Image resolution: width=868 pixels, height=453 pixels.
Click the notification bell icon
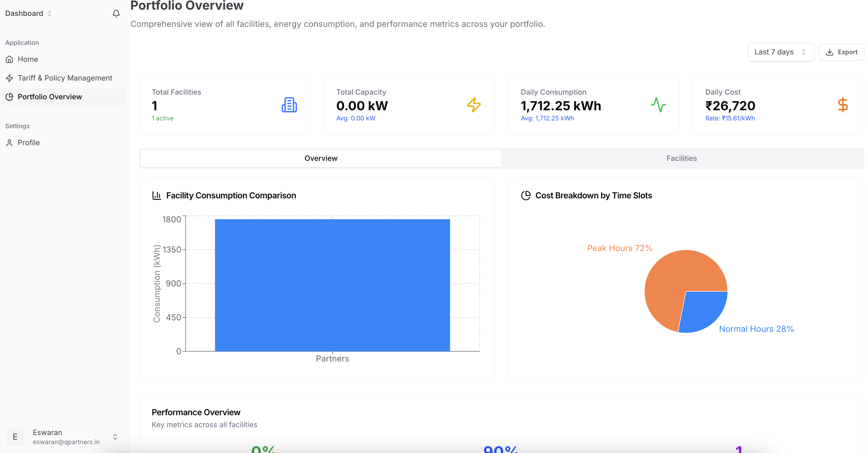[x=116, y=14]
